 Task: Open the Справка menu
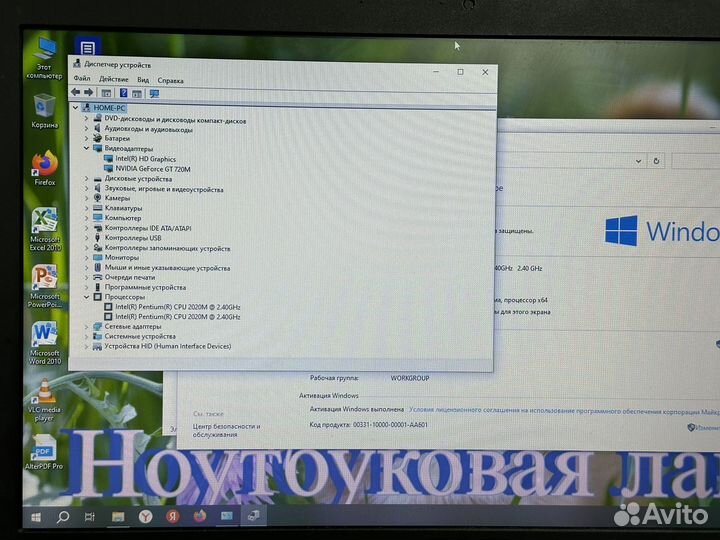coord(170,80)
